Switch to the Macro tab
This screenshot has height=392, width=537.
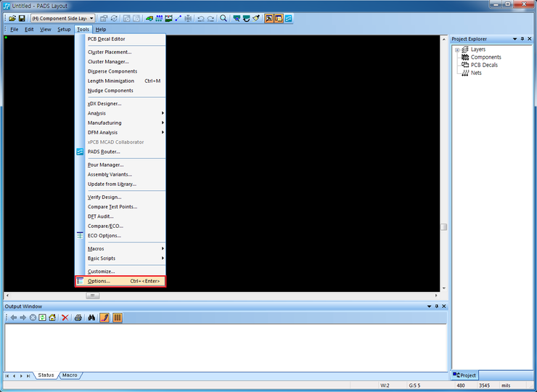pyautogui.click(x=70, y=375)
